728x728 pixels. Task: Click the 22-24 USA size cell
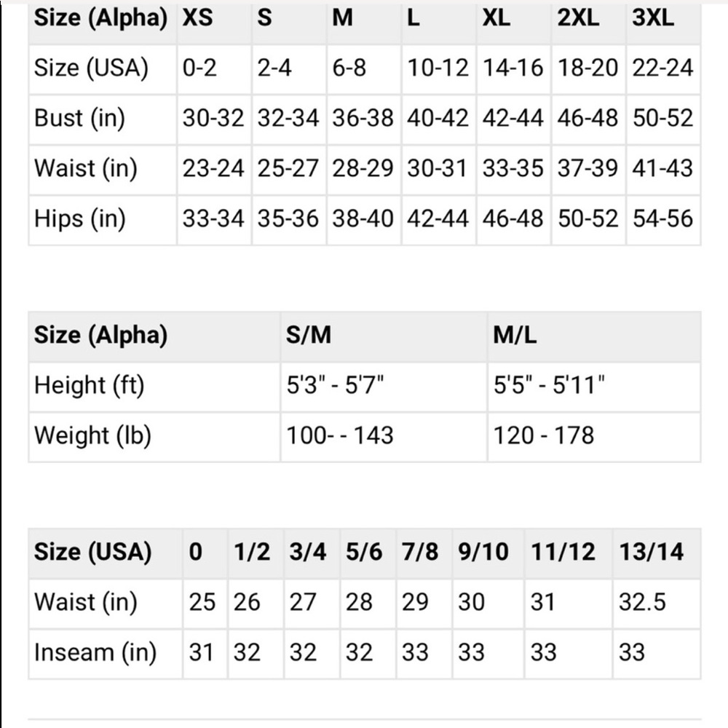pyautogui.click(x=662, y=68)
